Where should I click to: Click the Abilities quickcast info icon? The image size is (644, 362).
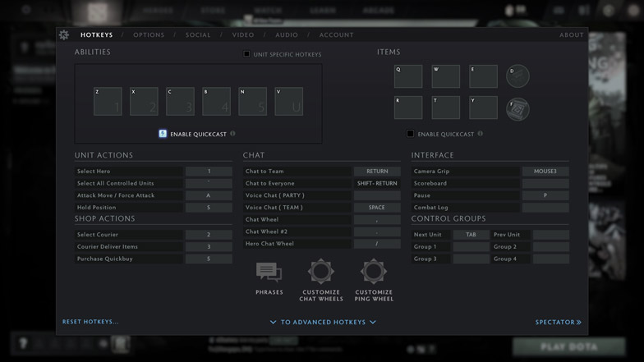coord(233,133)
